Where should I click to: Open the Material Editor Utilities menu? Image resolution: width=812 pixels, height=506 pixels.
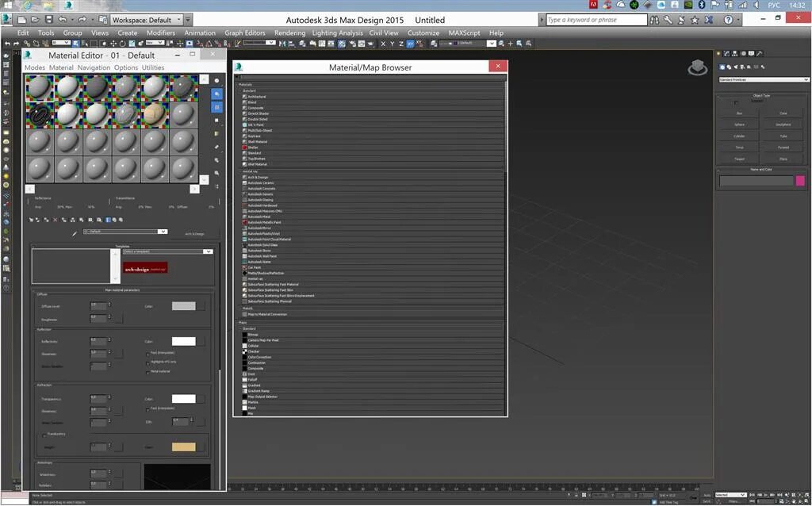(153, 67)
